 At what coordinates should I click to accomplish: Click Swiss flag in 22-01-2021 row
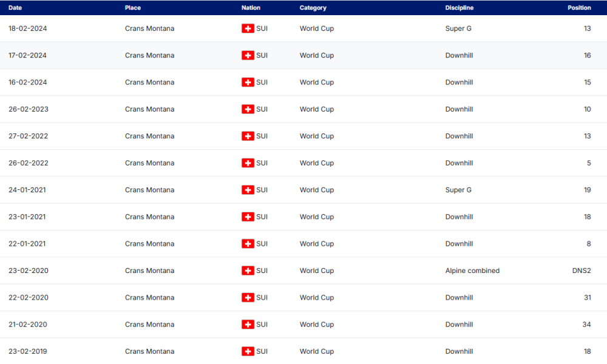click(248, 244)
